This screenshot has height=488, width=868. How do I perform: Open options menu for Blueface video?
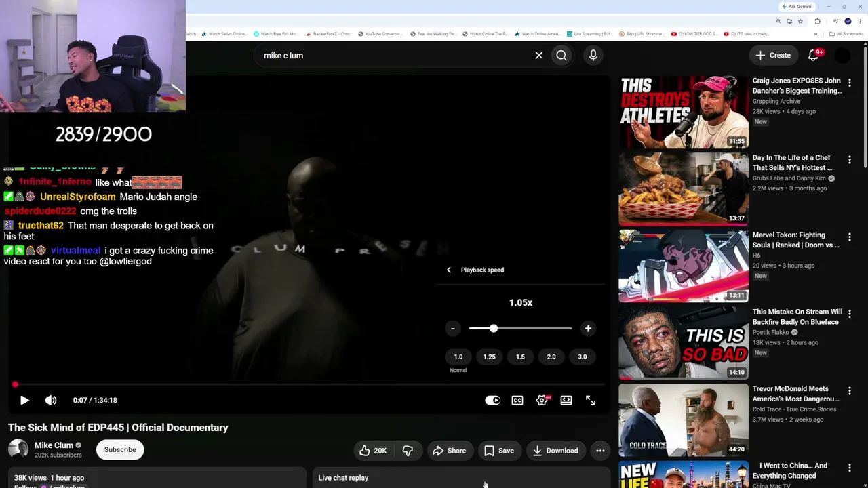coord(850,314)
